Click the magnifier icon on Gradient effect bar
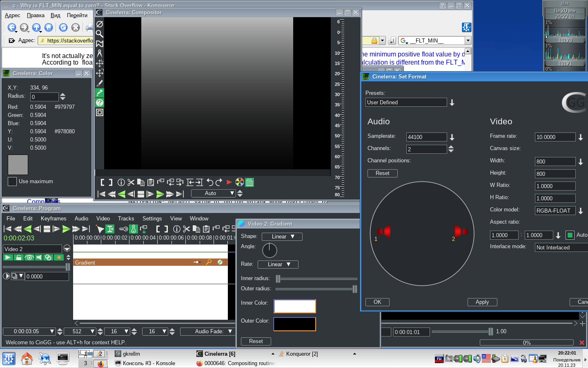Image resolution: width=588 pixels, height=368 pixels. [x=209, y=262]
